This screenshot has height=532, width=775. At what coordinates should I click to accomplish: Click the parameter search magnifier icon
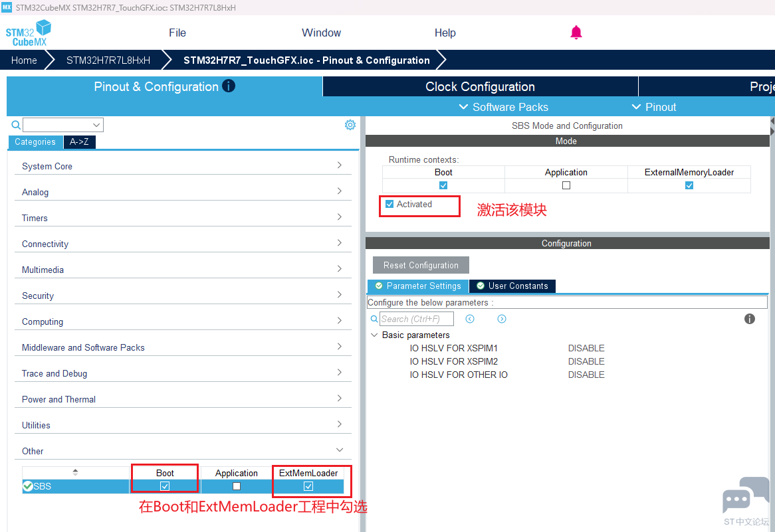pos(374,319)
